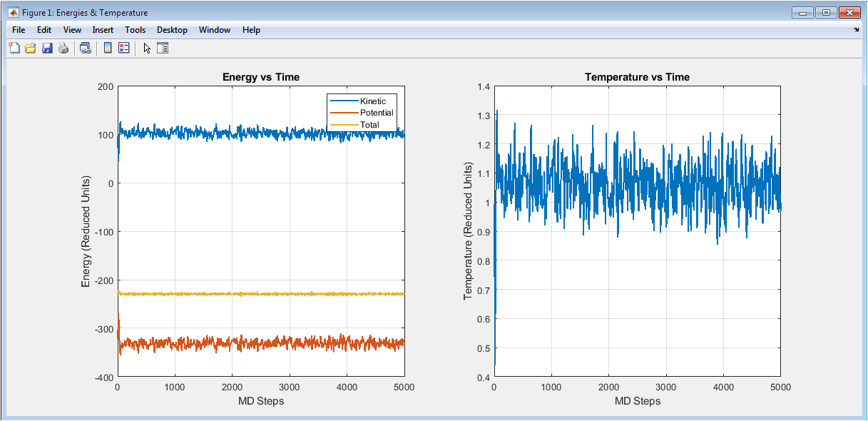
Task: Toggle the Insert Colorbar tool
Action: 108,49
